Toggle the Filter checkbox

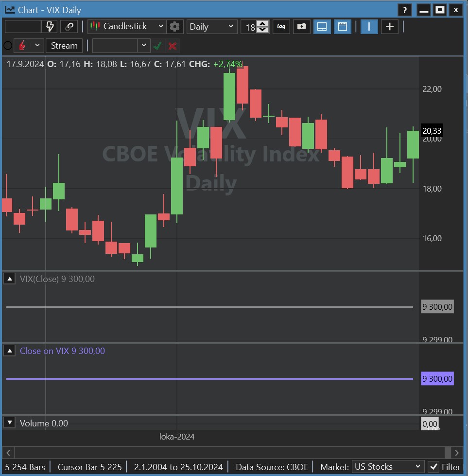[x=433, y=467]
